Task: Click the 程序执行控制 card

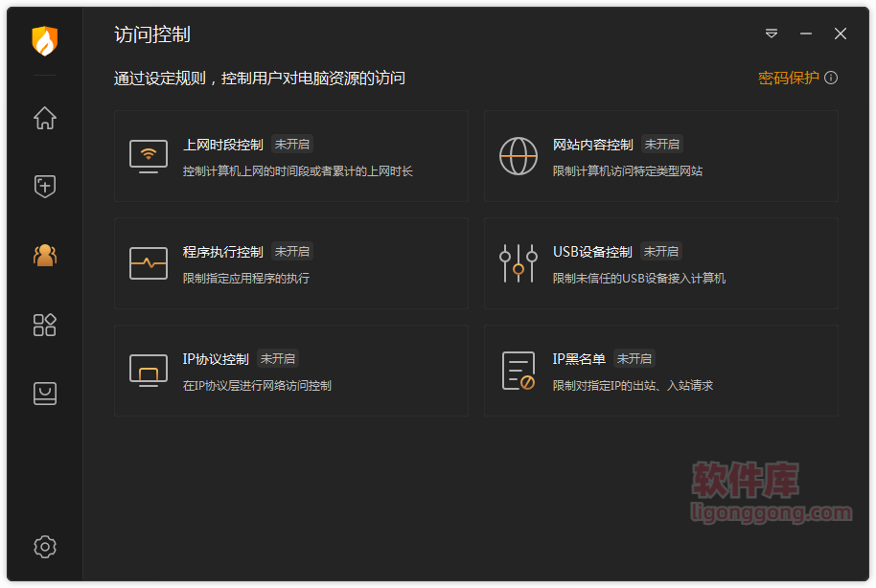Action: [x=291, y=264]
